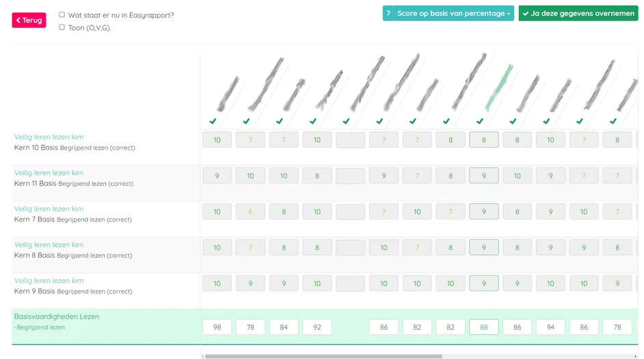Click Kern 11 score in column totaling 98

click(x=217, y=176)
